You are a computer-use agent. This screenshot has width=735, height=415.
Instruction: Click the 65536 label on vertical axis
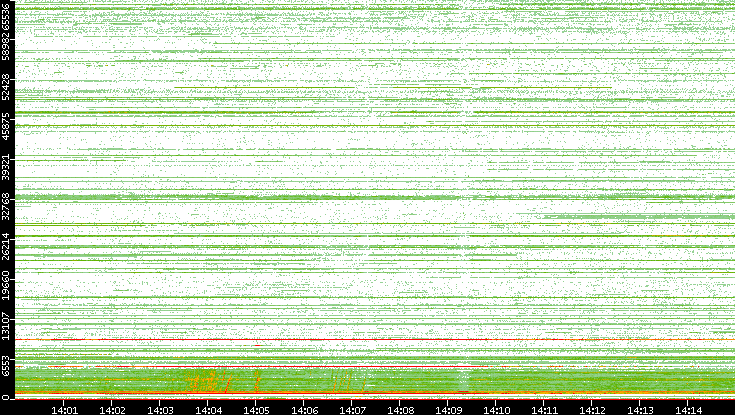(7, 18)
